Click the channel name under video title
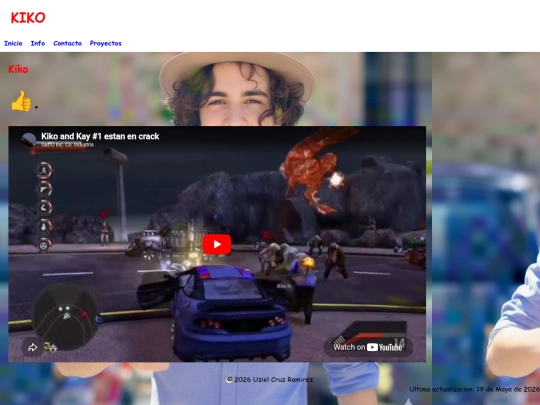 [x=67, y=145]
